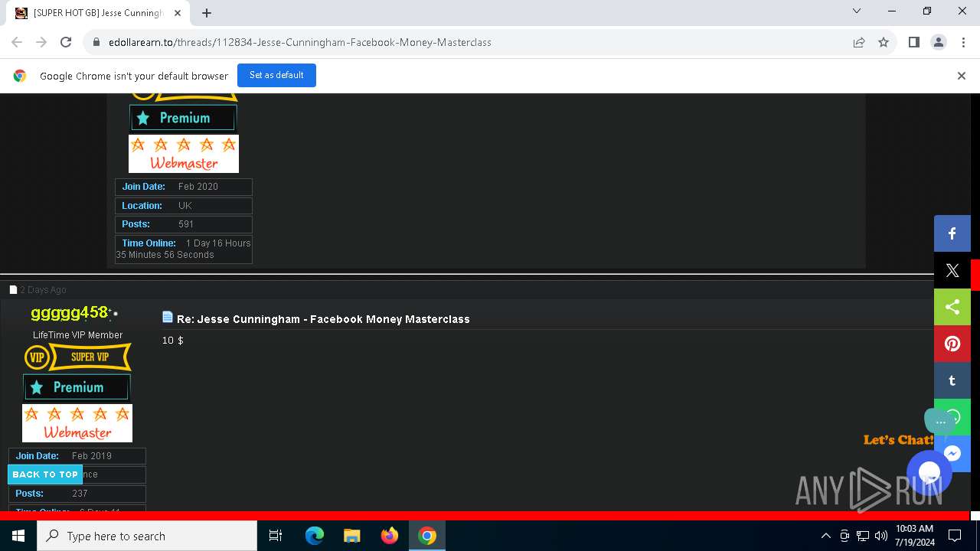980x551 pixels.
Task: Open Windows notification center
Action: click(955, 536)
